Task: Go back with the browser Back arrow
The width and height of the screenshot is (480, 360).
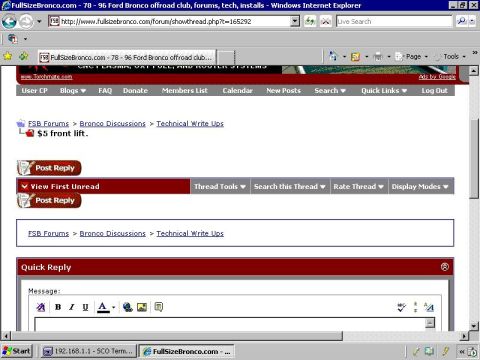Action: (9, 22)
